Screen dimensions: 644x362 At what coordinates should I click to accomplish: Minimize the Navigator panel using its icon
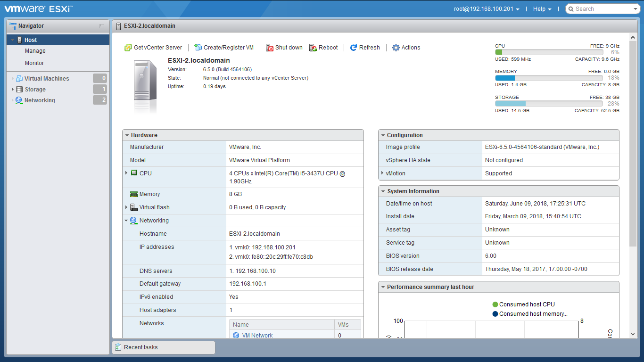[x=102, y=26]
